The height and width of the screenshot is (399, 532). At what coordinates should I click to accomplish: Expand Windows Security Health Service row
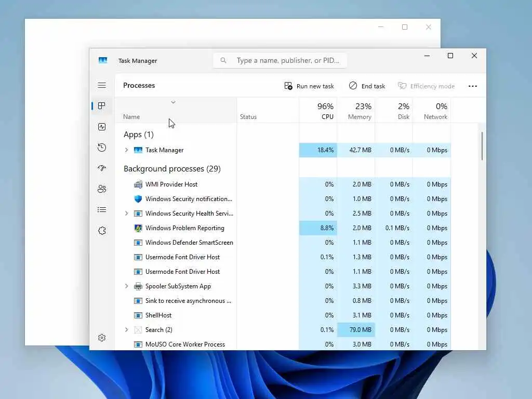127,214
